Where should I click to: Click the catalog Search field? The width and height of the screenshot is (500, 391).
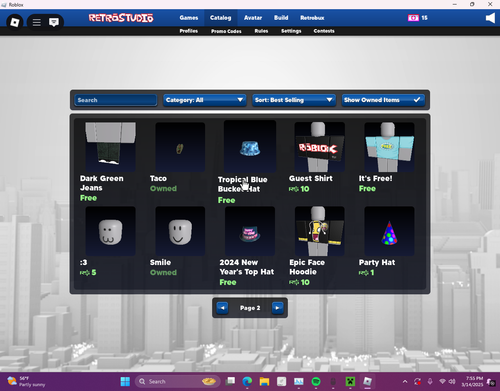pos(116,100)
